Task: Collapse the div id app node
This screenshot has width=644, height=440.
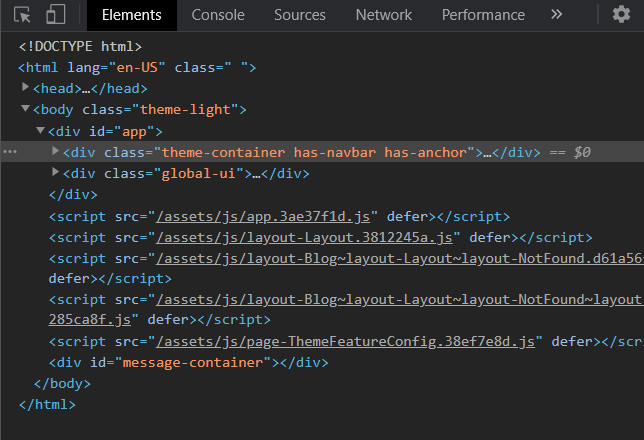Action: click(x=40, y=130)
